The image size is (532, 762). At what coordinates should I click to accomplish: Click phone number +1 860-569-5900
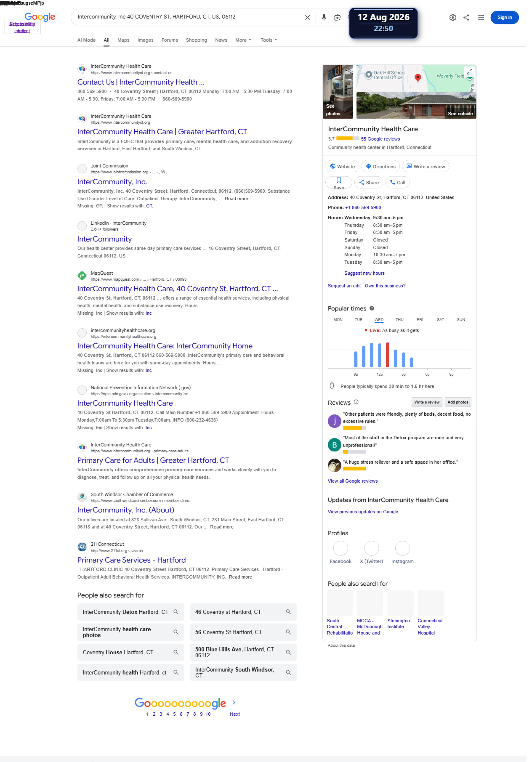tap(363, 207)
